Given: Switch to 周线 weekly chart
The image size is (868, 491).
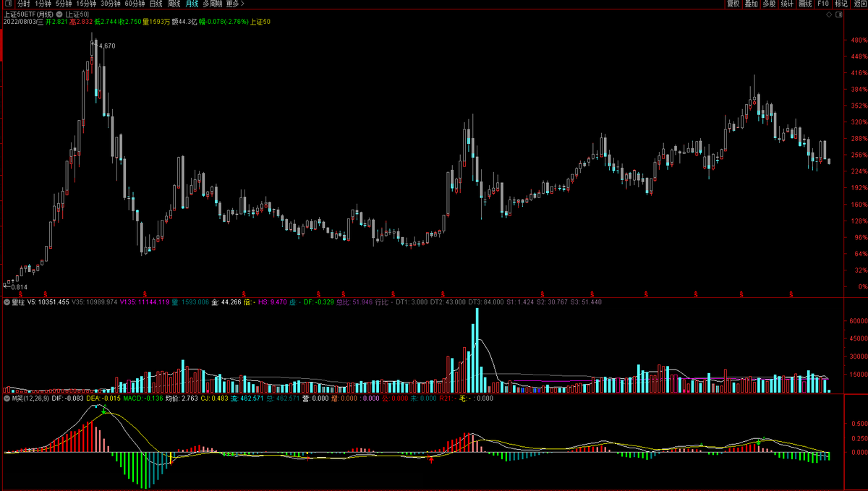Looking at the screenshot, I should (174, 4).
